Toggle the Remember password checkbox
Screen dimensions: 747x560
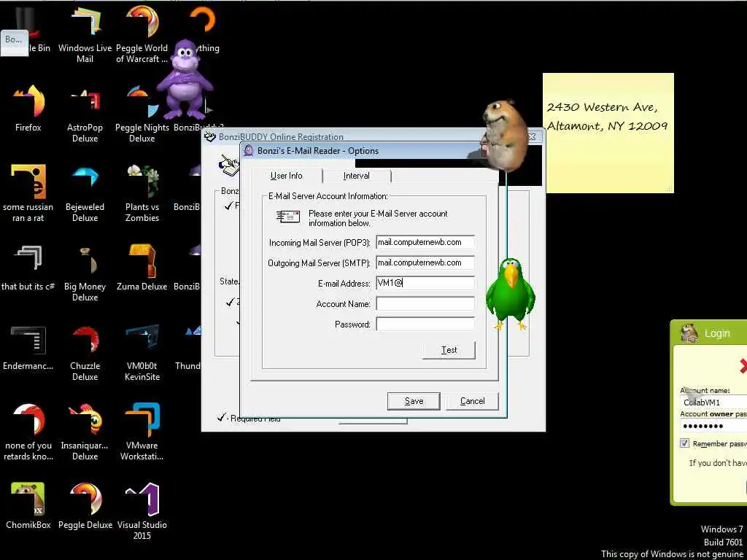click(x=684, y=443)
